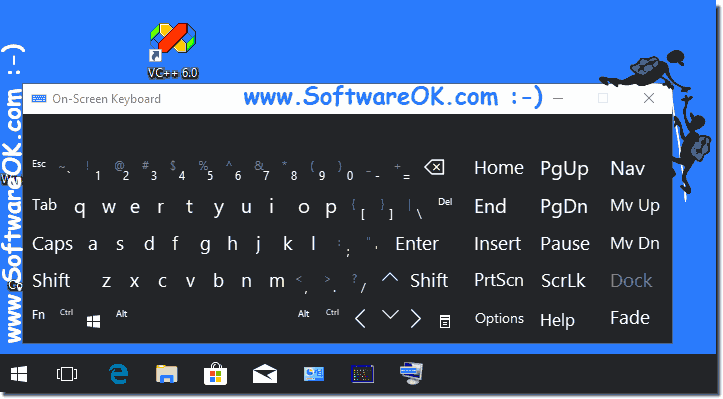
Task: Open the VC++ 6.0 desktop shortcut
Action: [x=173, y=51]
